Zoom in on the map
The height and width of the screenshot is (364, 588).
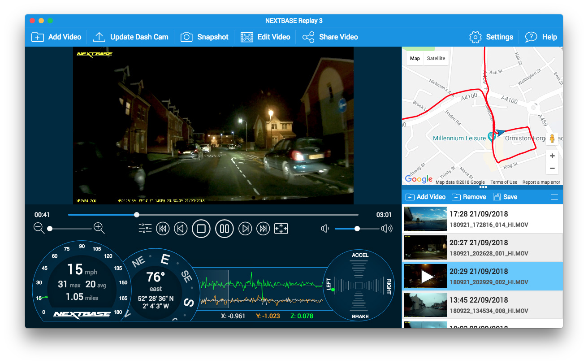pyautogui.click(x=552, y=156)
